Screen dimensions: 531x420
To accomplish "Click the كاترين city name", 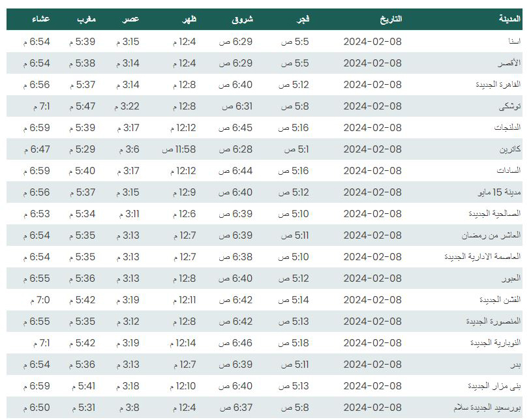I will [510, 149].
